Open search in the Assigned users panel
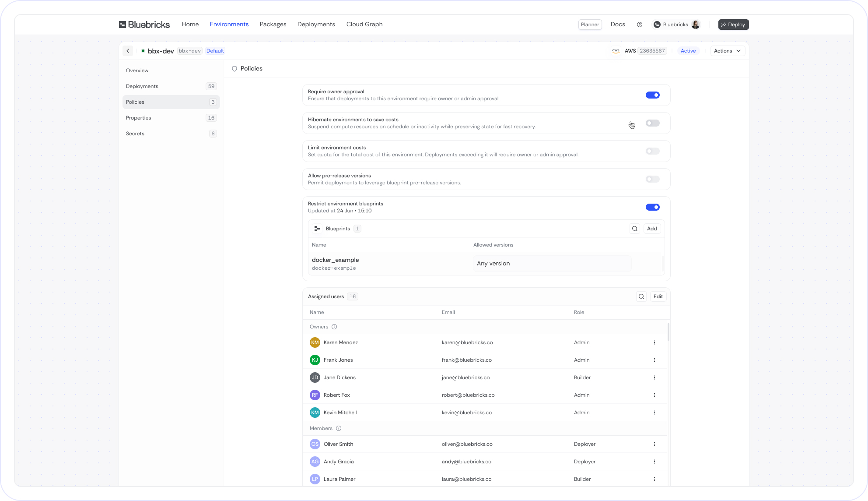 [641, 296]
